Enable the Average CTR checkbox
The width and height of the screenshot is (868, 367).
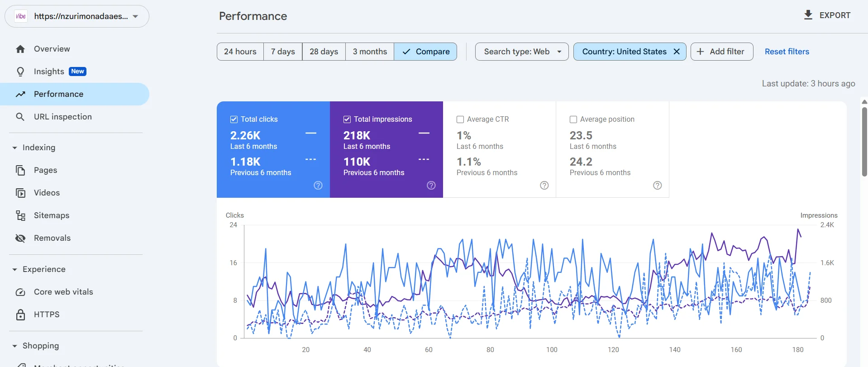click(460, 119)
